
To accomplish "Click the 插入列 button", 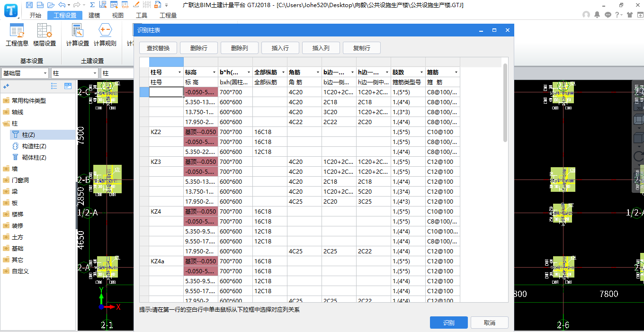I will tap(321, 48).
